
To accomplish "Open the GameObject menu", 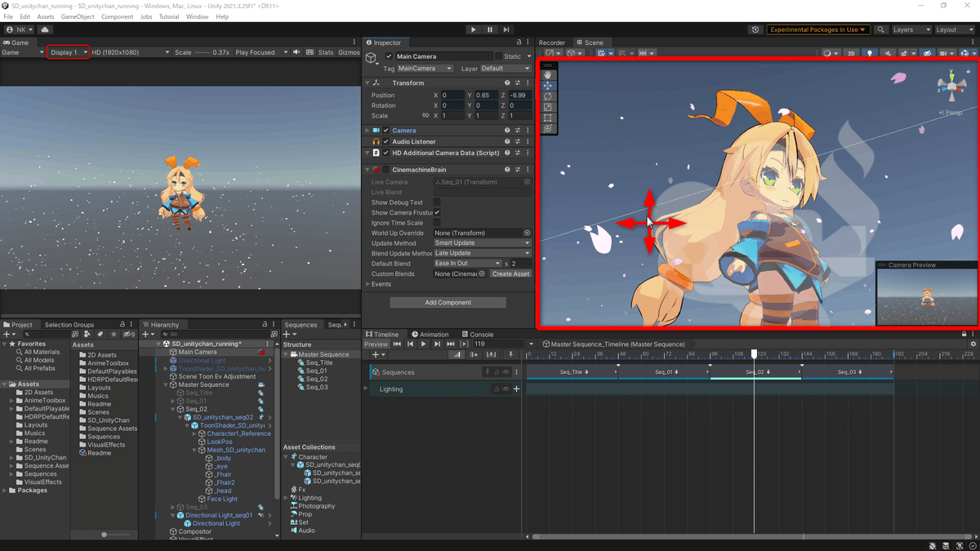I will click(x=78, y=16).
